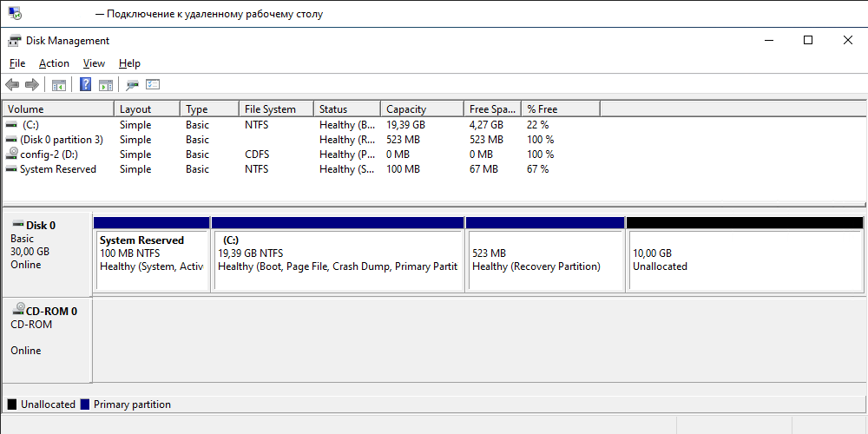Click the Disk 0 label panel
The image size is (868, 434).
point(47,252)
